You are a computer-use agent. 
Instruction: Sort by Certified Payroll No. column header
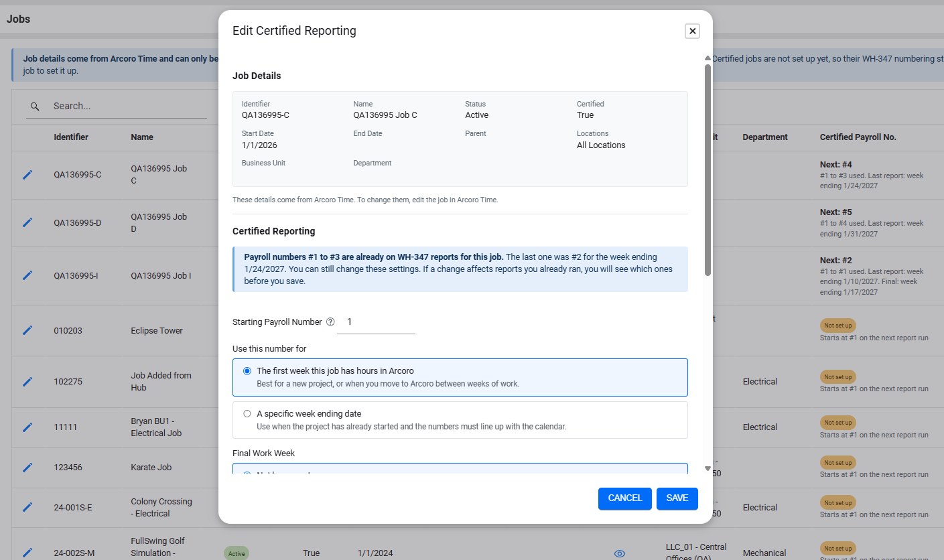(858, 137)
